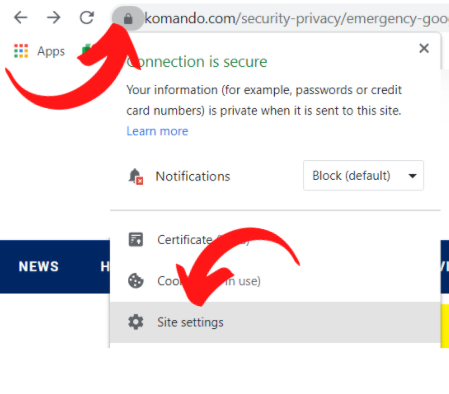Image resolution: width=449 pixels, height=394 pixels.
Task: Choose the Site settings menu entry
Action: (x=275, y=322)
